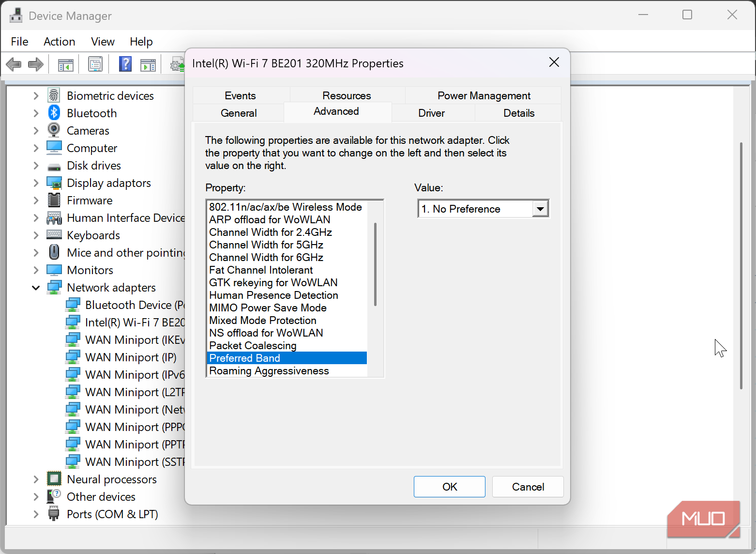Viewport: 756px width, 554px height.
Task: Click the Cancel button
Action: [x=528, y=487]
